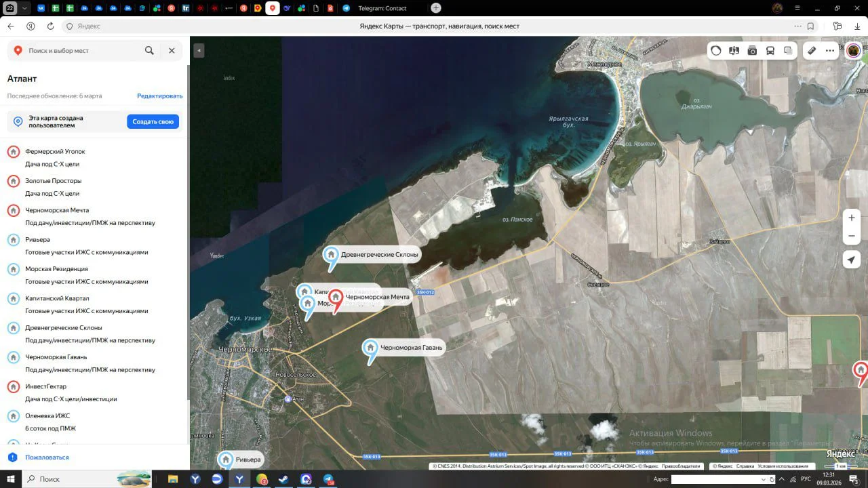Show the public transport bus layer
Viewport: 868px width, 488px height.
770,51
